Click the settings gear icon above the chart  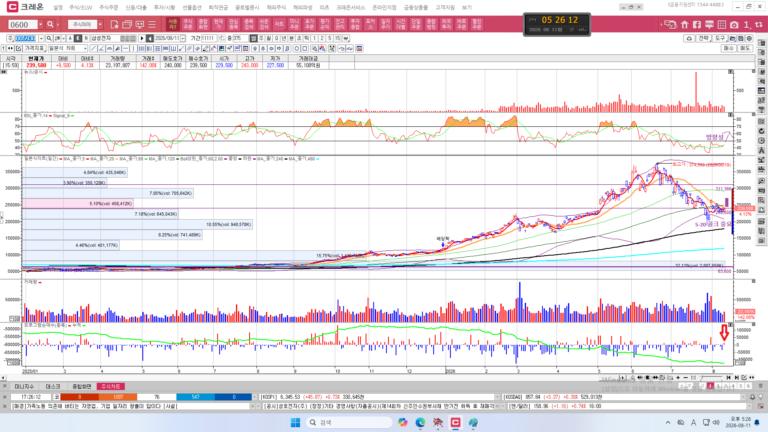(749, 38)
